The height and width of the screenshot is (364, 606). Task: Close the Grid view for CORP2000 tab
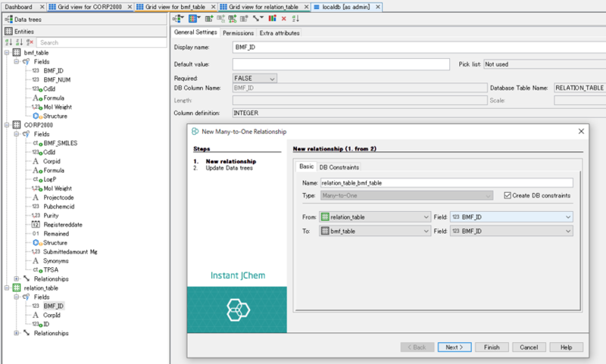tap(130, 7)
